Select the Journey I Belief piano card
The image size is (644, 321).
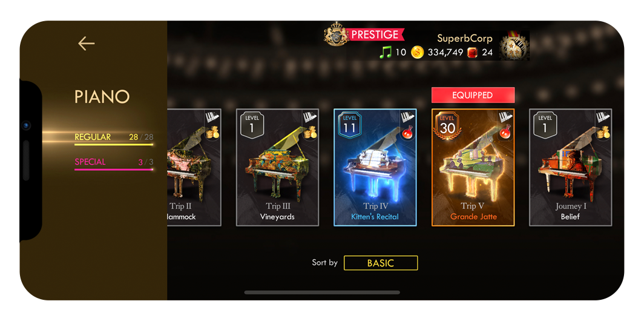pyautogui.click(x=571, y=167)
